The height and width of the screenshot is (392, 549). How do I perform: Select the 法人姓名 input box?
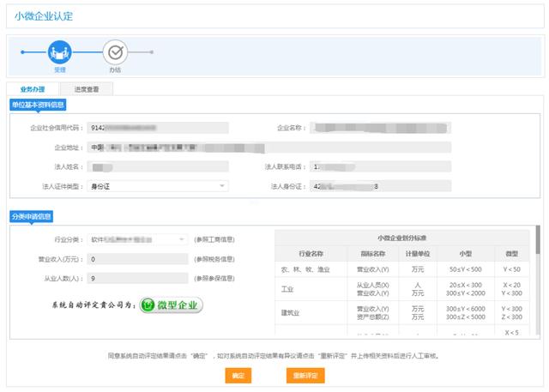(x=157, y=167)
